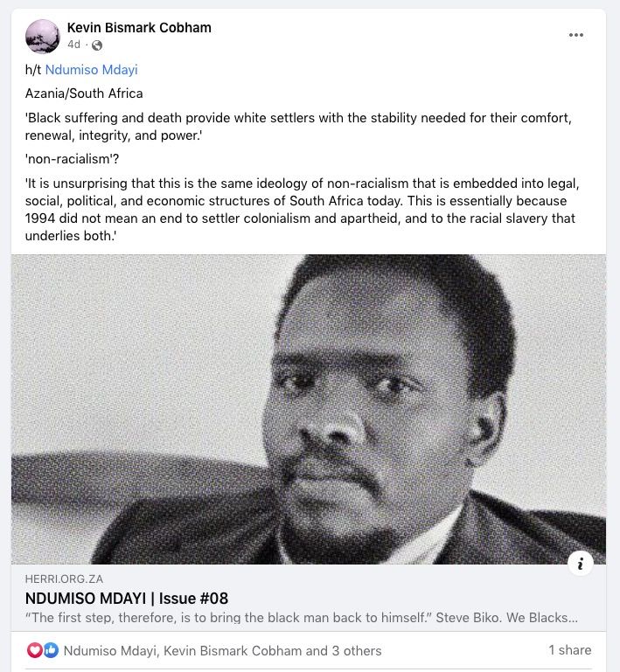Open Kevin Bismark Cobham's profile name link
This screenshot has width=620, height=672.
pos(139,27)
